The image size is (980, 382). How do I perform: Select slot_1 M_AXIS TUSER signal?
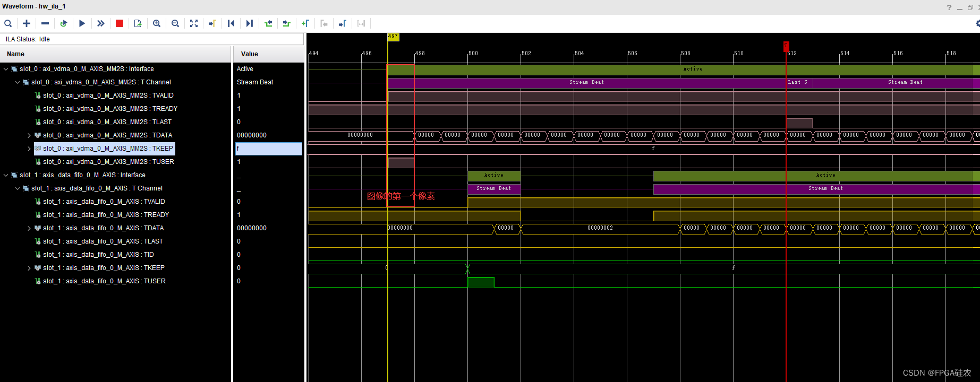pos(104,281)
